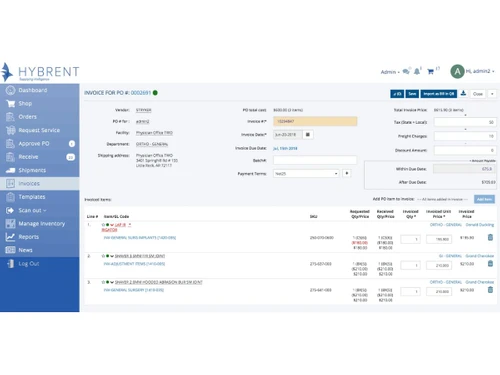The image size is (500, 375).
Task: Click the ORTHO - GENERAL department link
Action: 152,144
